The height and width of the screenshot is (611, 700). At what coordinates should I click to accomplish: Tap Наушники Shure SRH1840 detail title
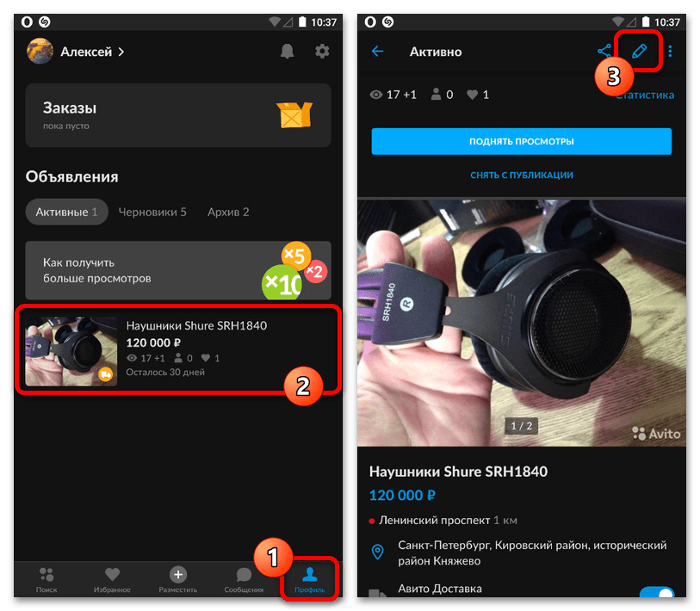(x=458, y=472)
